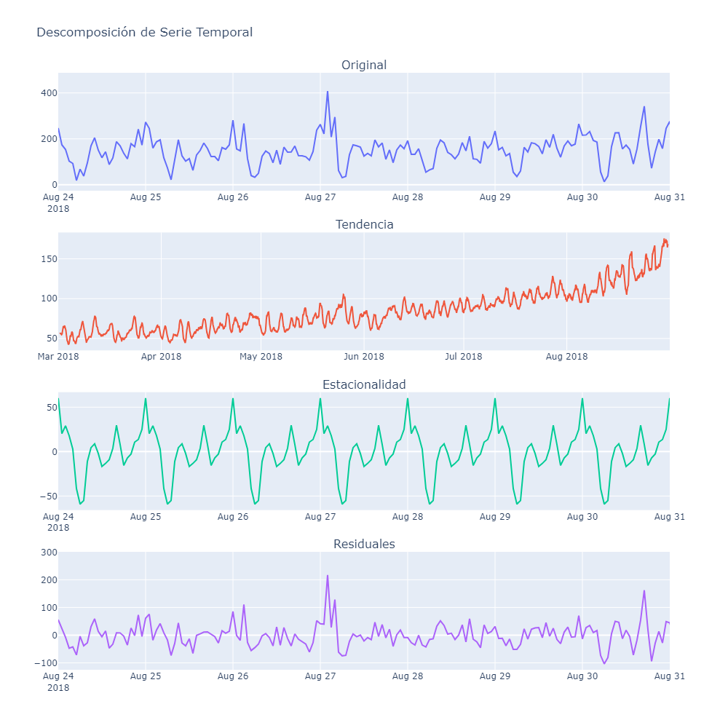
Task: Click the "Aug 28" tick under the Estacionalidad chart
Action: [x=408, y=516]
